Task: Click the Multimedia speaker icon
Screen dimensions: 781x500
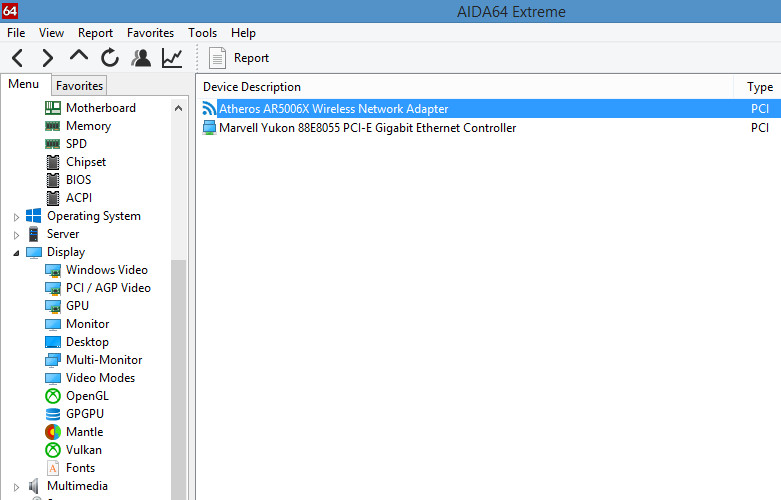Action: click(x=33, y=486)
